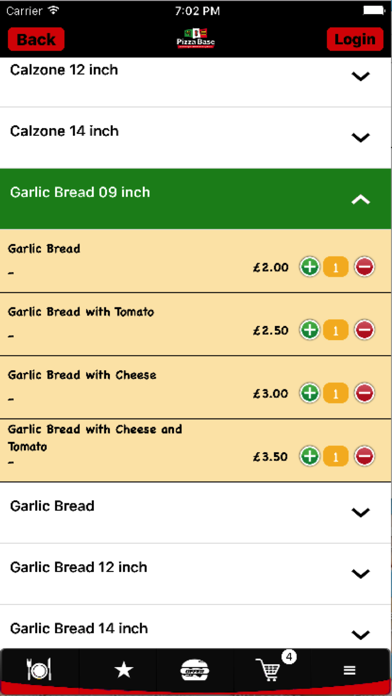Open the shopping cart with 4 items
This screenshot has width=392, height=696.
pyautogui.click(x=271, y=668)
